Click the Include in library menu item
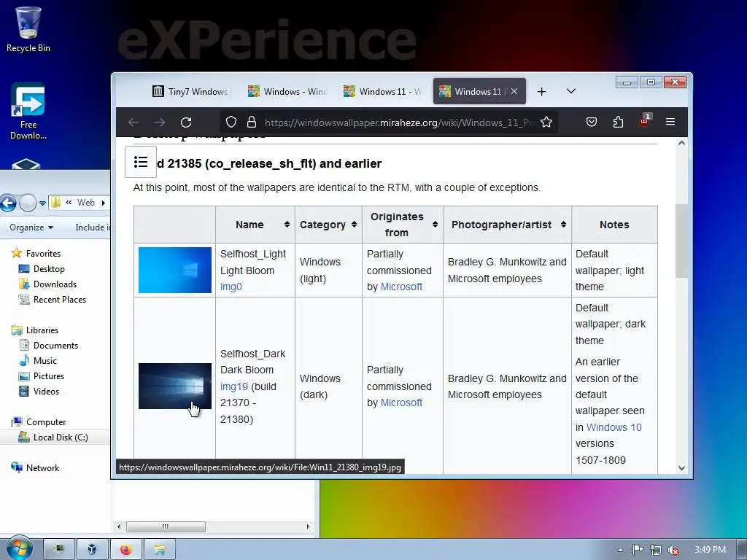 click(93, 227)
